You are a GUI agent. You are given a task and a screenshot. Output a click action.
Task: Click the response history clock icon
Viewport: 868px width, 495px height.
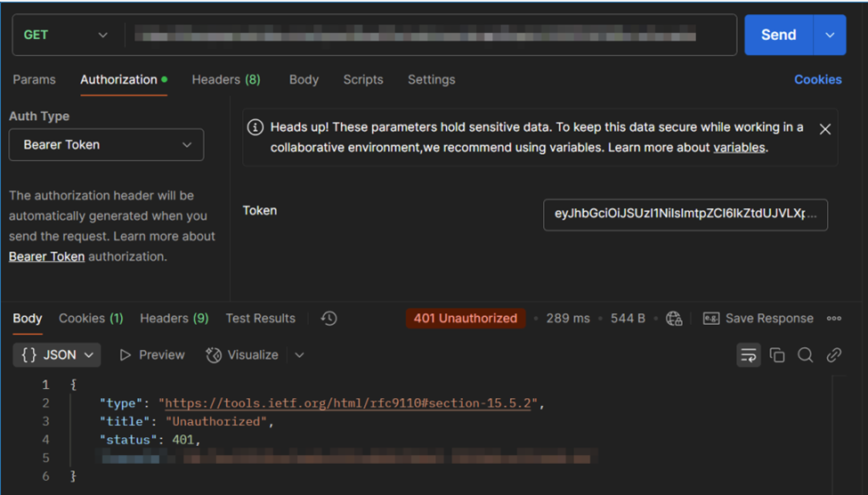(329, 319)
